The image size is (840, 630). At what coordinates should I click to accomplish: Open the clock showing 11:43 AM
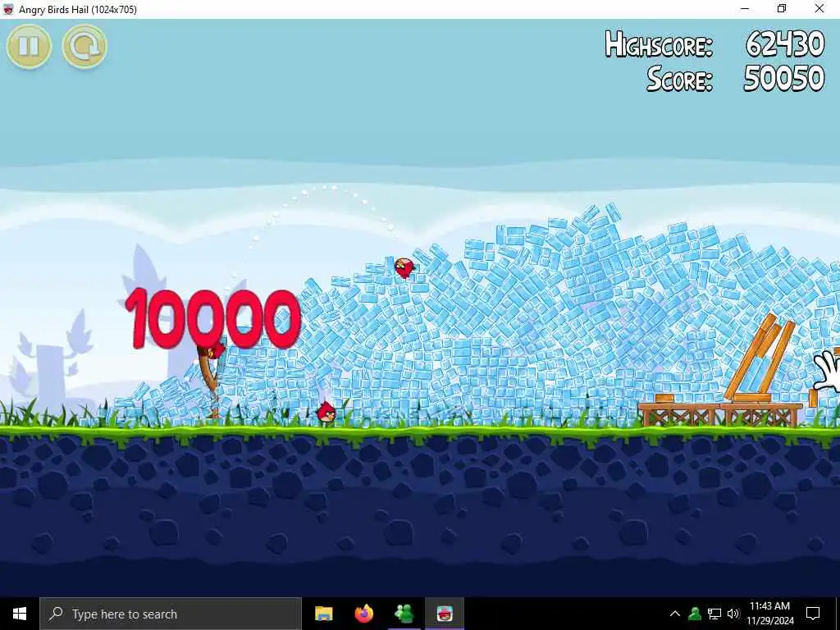pos(769,614)
